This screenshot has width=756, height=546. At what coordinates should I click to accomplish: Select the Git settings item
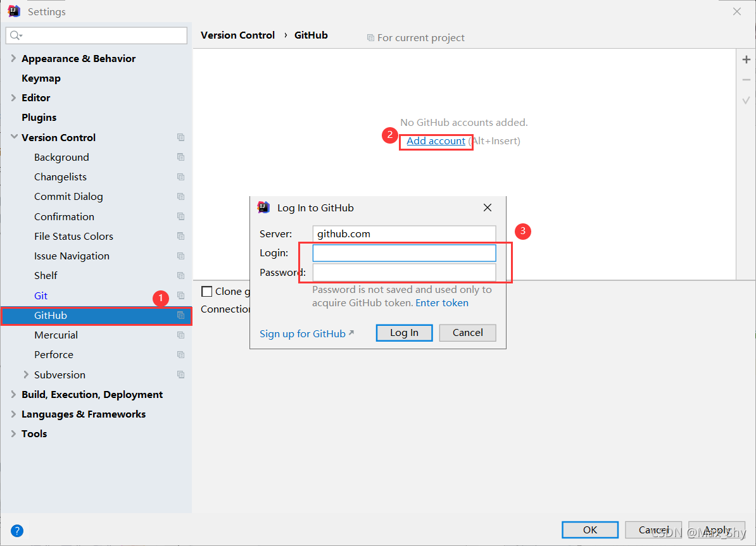click(x=41, y=295)
